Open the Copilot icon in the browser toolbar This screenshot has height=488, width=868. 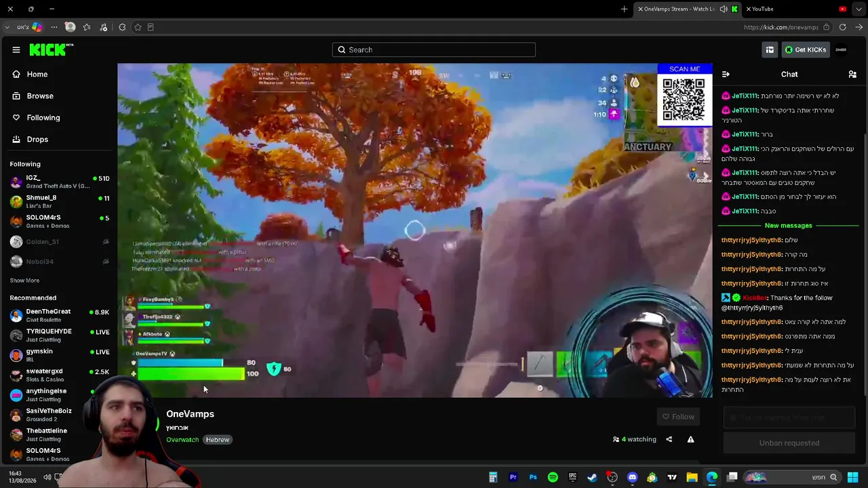click(37, 27)
